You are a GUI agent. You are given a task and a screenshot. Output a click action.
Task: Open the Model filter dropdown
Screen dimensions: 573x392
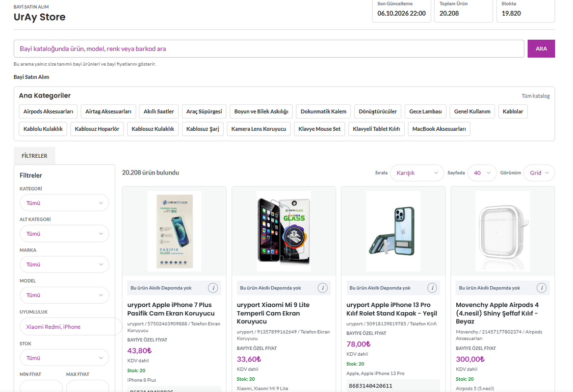pyautogui.click(x=64, y=295)
